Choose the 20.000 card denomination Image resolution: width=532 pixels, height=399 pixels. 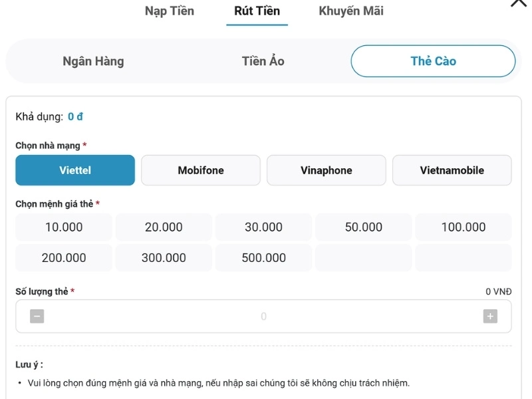[163, 227]
